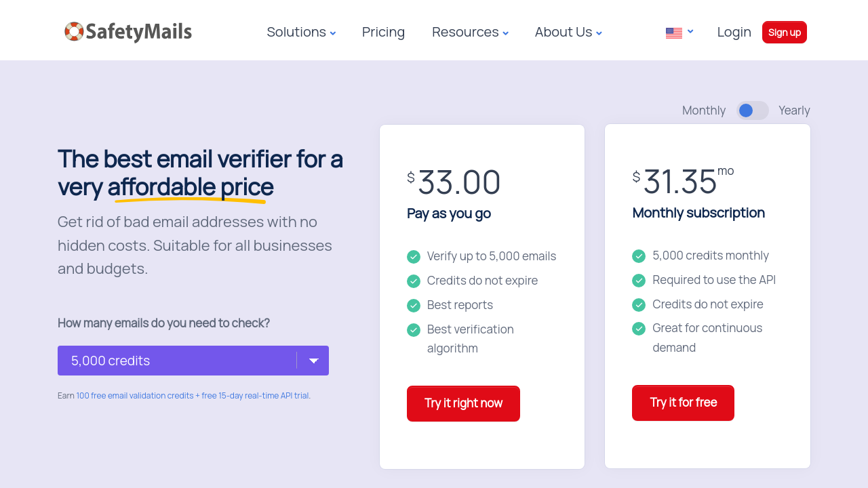The width and height of the screenshot is (868, 488).
Task: Click the check icon beside Verify up to 5,000 emails
Action: click(x=414, y=257)
